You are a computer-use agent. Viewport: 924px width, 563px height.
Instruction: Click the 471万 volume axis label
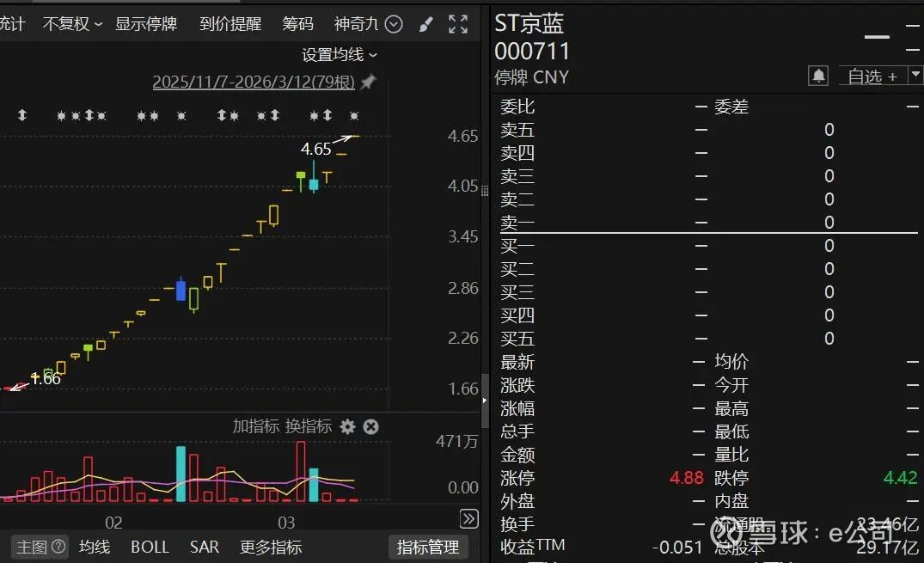click(x=456, y=441)
